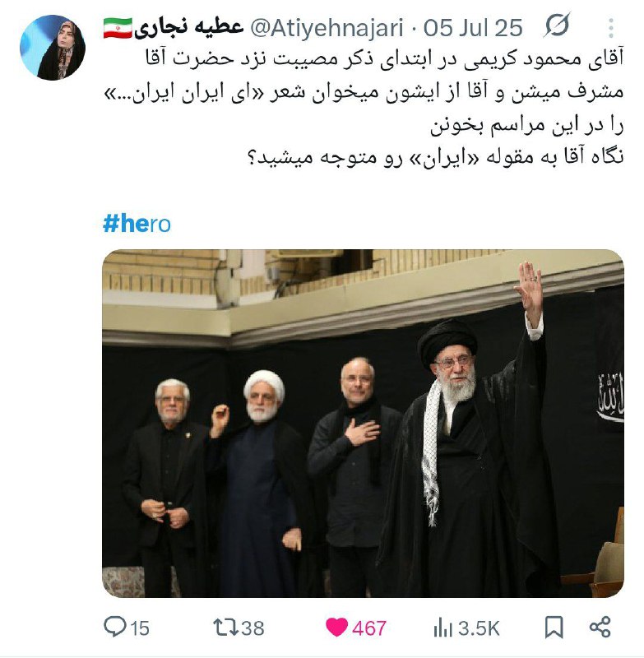Viewport: 644px width, 658px height.
Task: Open the three-dot more options menu
Action: [x=611, y=28]
